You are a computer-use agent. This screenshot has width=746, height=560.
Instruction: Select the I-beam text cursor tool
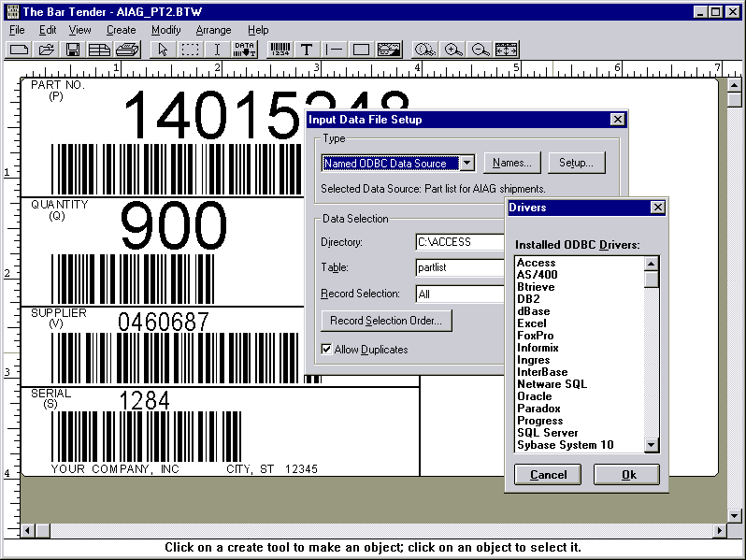[x=217, y=50]
